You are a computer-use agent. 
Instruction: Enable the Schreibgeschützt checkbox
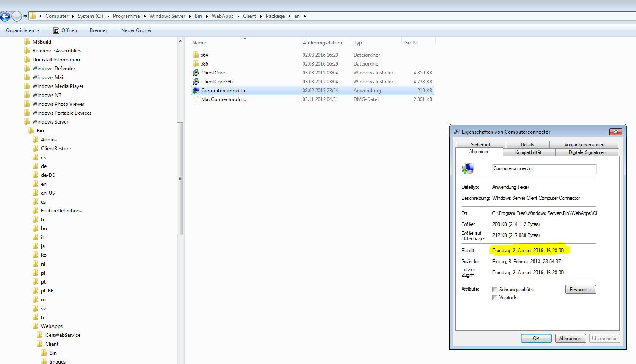click(495, 290)
